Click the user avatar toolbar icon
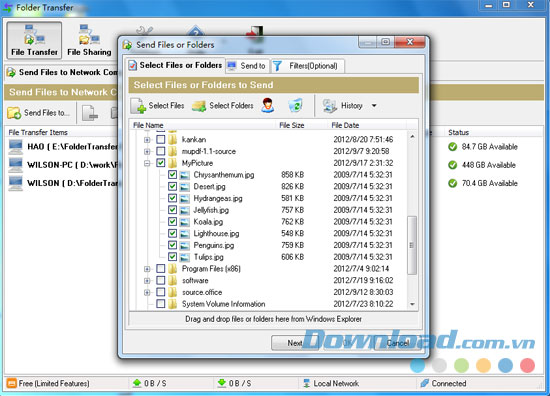The width and height of the screenshot is (550, 396). [x=268, y=105]
